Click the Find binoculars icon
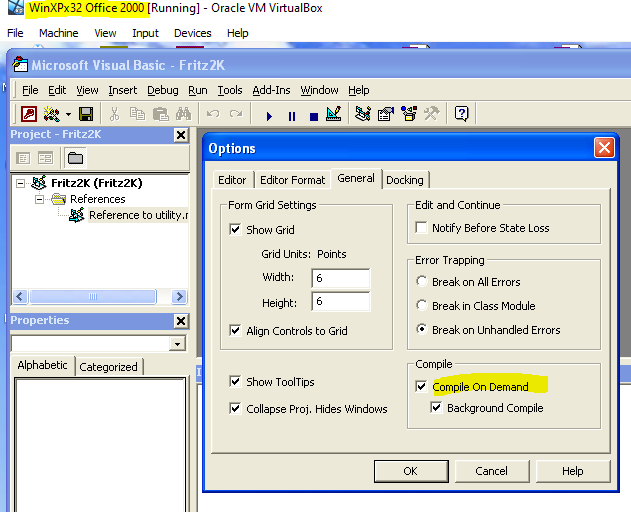The width and height of the screenshot is (631, 512). (x=184, y=114)
